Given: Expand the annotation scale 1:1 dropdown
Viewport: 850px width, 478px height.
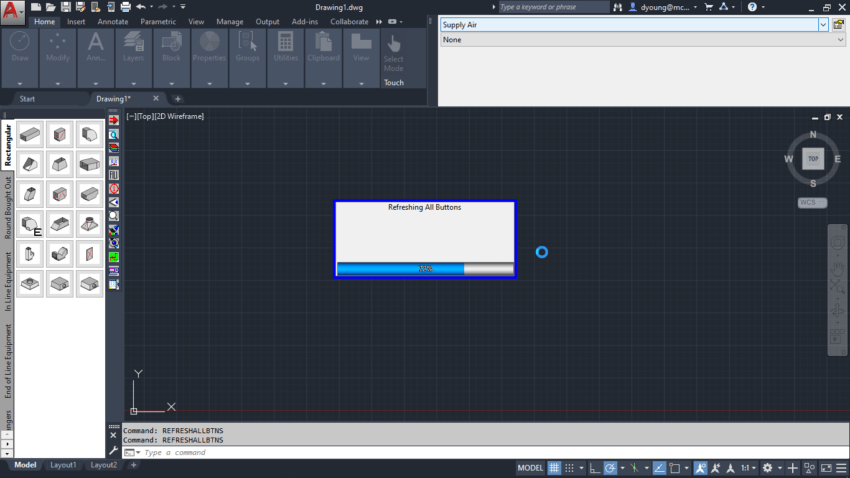Looking at the screenshot, I should [x=749, y=468].
